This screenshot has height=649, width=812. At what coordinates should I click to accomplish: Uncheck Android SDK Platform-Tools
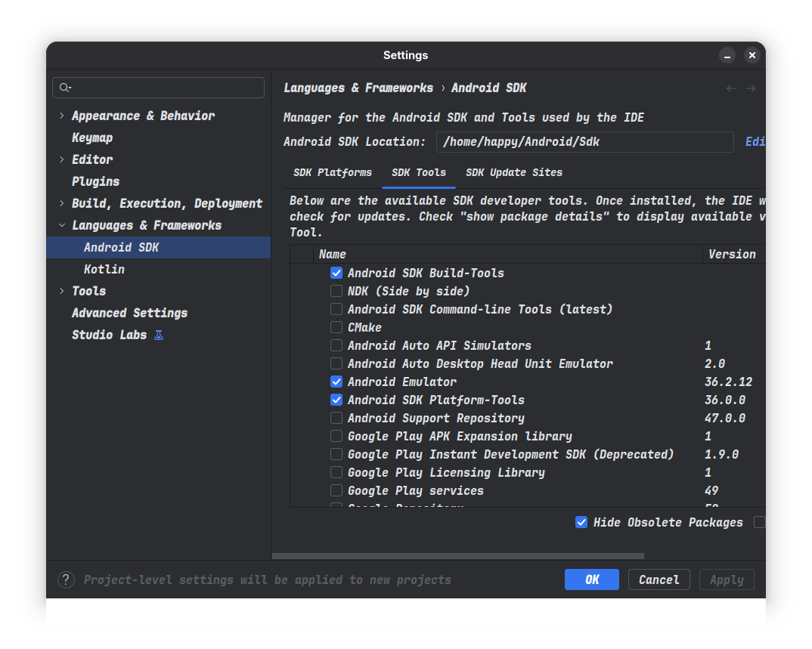coord(336,400)
